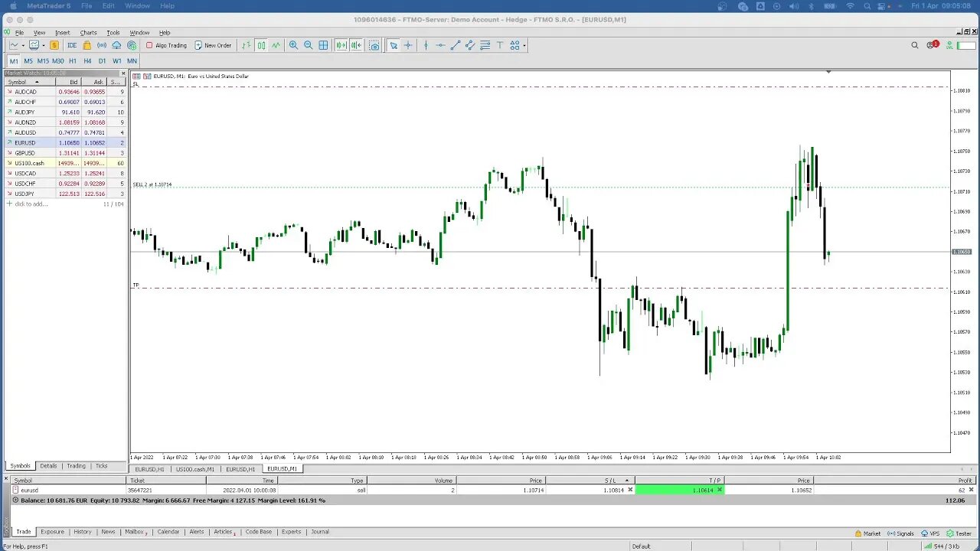Switch to US100.cash,M1 chart tab
This screenshot has height=551, width=980.
coord(195,469)
